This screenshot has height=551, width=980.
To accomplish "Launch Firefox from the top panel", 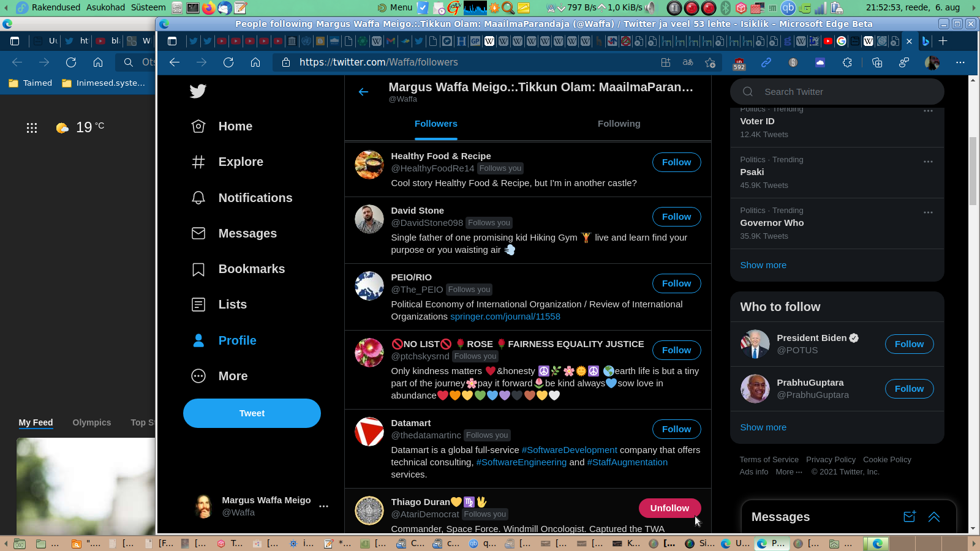I will coord(209,7).
